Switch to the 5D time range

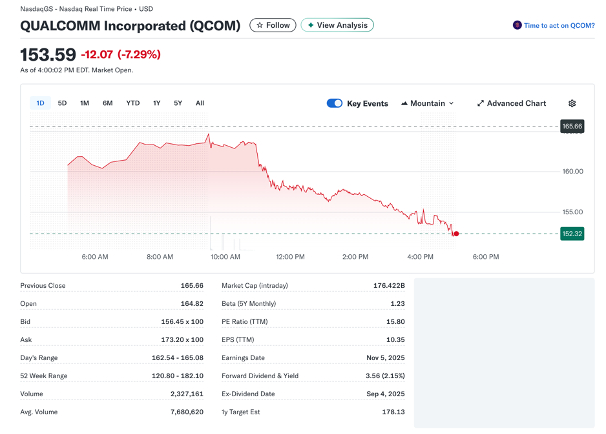62,103
